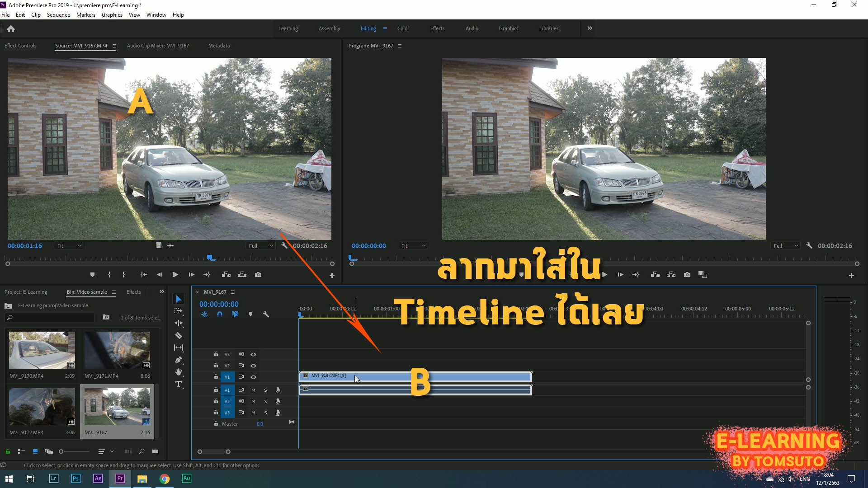Toggle Linked Selection in timeline
Screen dimensions: 868x488
[x=235, y=314]
